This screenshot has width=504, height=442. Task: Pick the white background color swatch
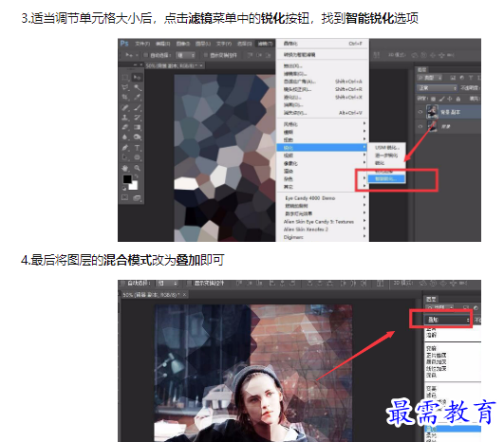click(134, 186)
